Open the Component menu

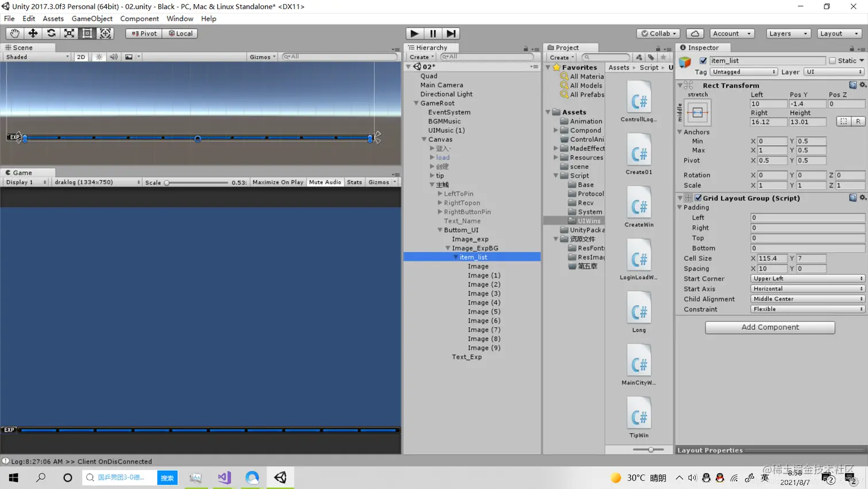(x=139, y=18)
